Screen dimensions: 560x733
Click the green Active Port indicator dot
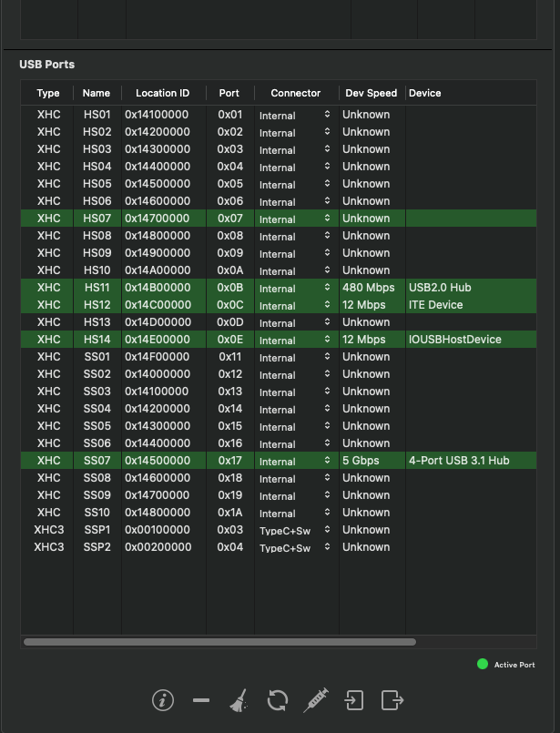pos(483,664)
